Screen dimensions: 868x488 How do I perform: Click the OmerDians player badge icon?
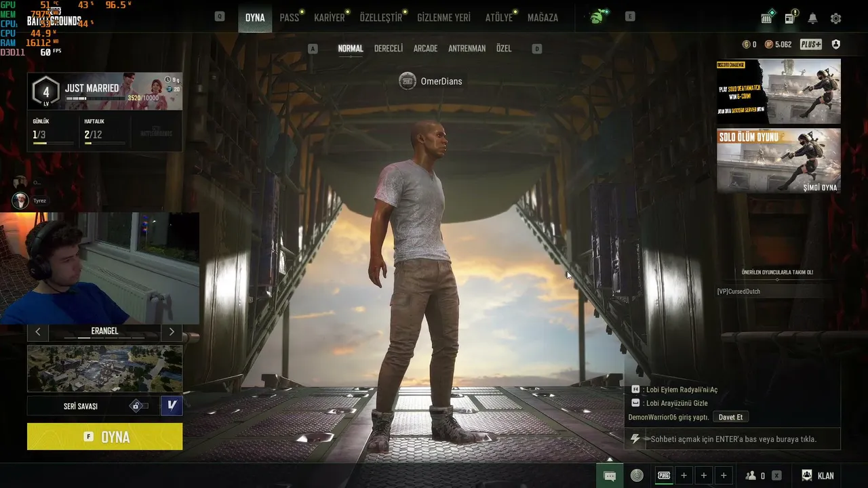coord(407,81)
